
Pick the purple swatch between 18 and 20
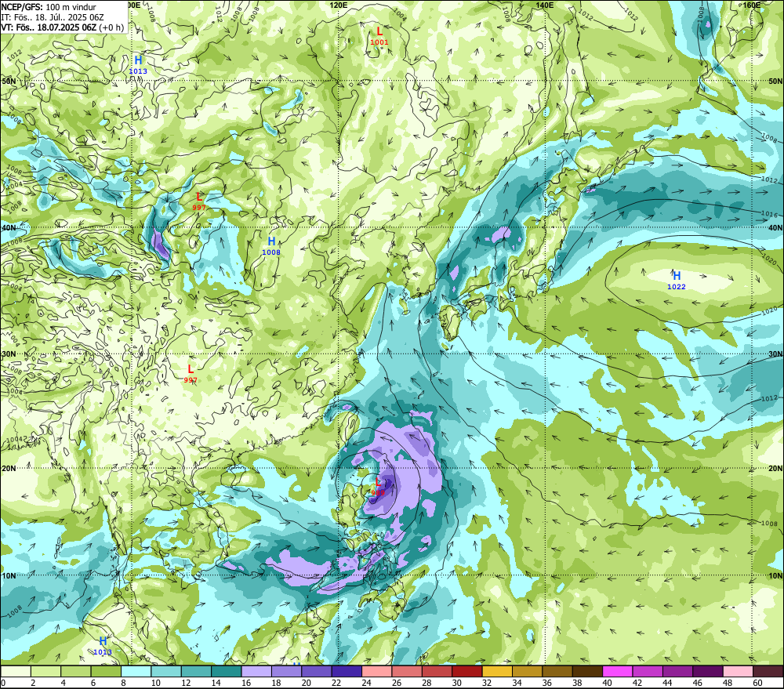pos(286,671)
